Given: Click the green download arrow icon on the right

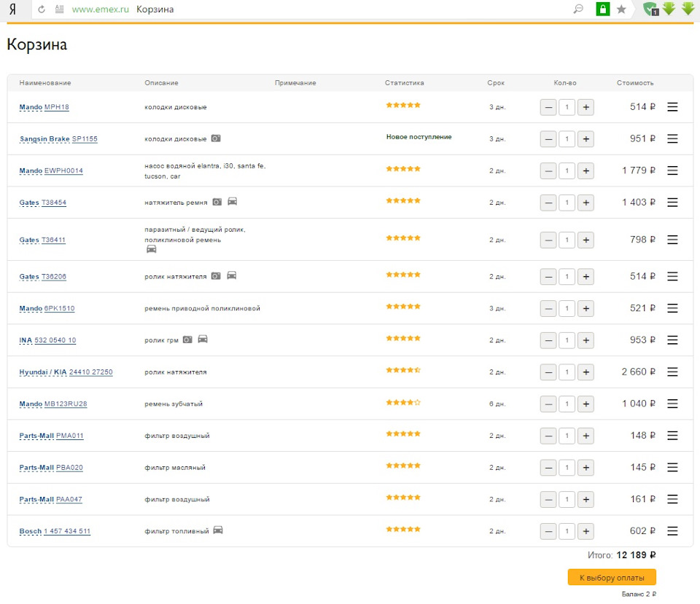Looking at the screenshot, I should coord(686,9).
